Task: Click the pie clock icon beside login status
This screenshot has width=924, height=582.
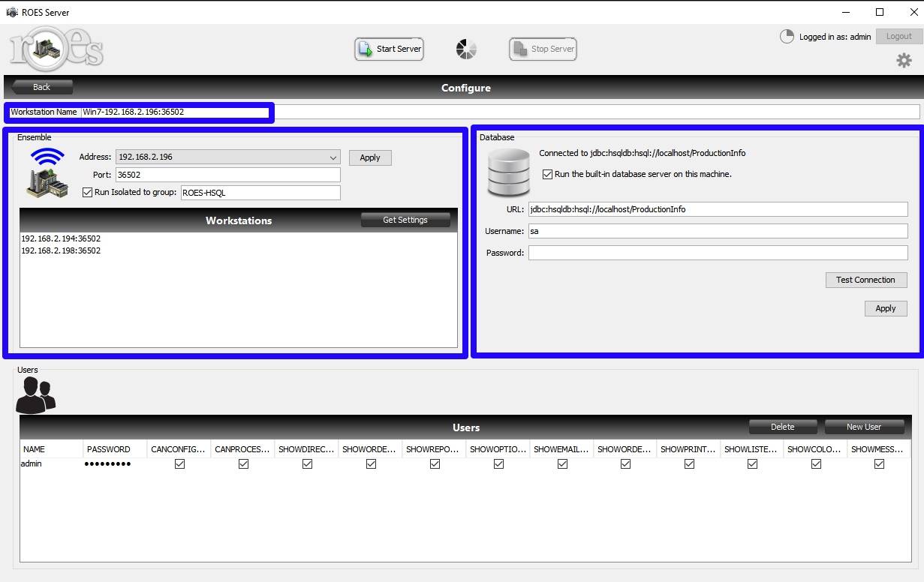Action: click(787, 37)
